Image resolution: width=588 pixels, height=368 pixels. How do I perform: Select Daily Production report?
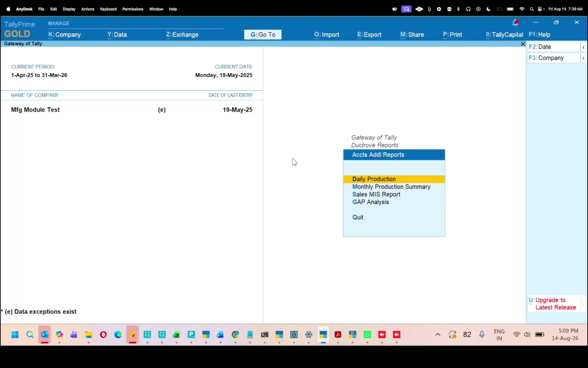[394, 179]
